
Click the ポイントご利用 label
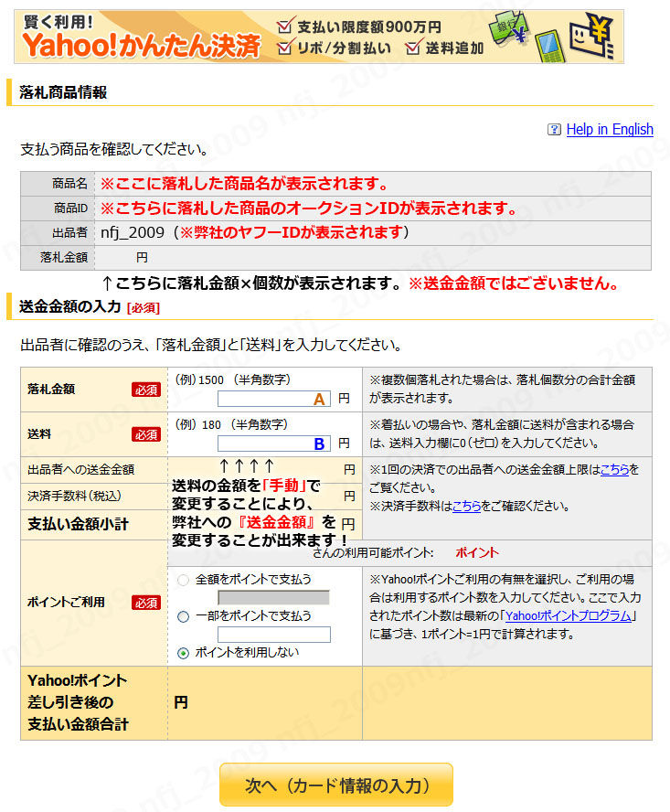coord(66,602)
